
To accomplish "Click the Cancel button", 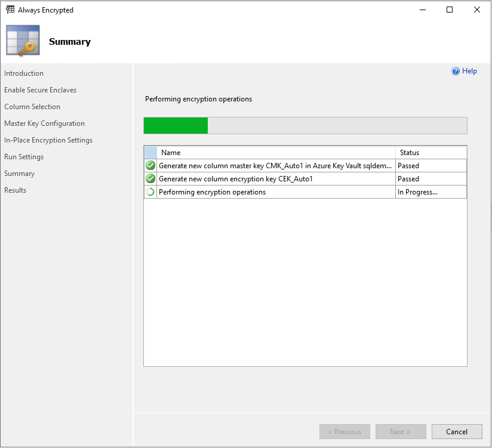I will [x=457, y=431].
